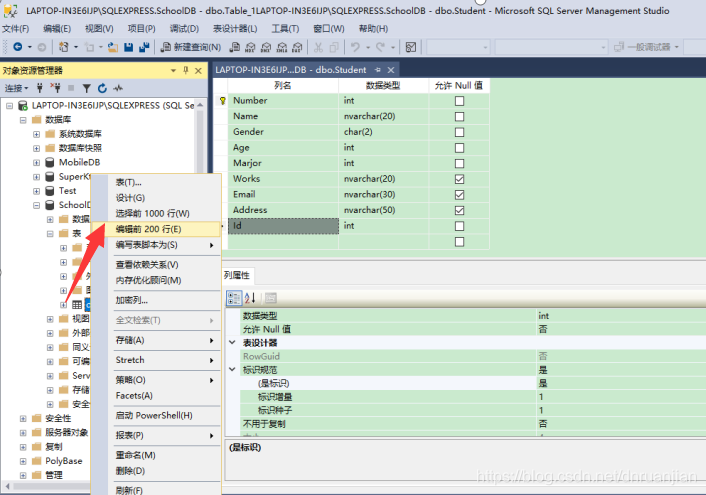Click the Database Engine Query icon
This screenshot has width=706, height=495.
235,47
